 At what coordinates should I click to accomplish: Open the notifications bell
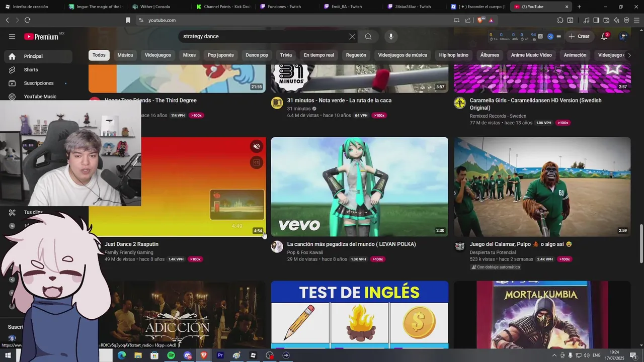pos(605,36)
